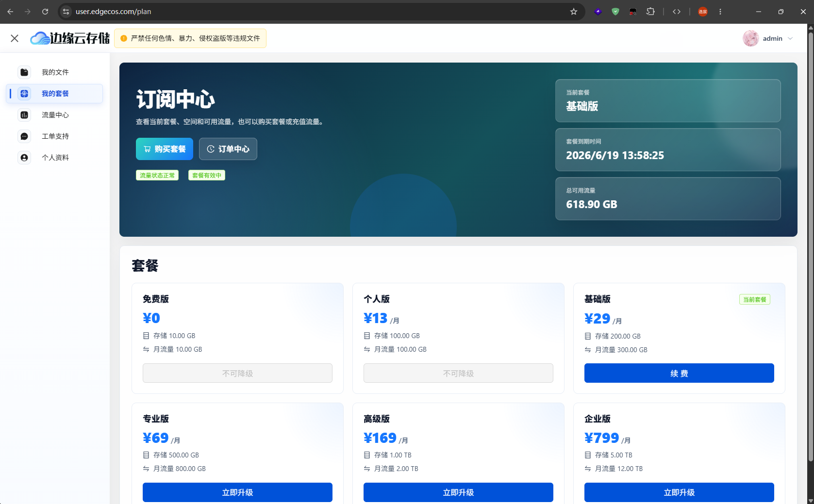
Task: Open 订单中心 button
Action: coord(228,149)
